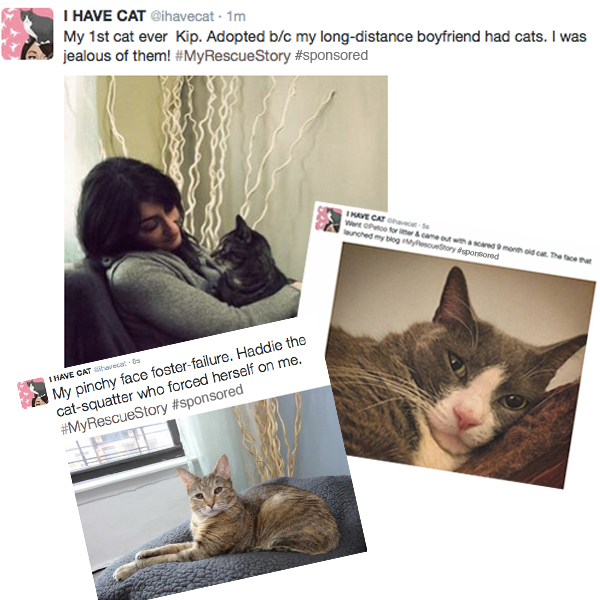Screen dimensions: 600x600
Task: Open I HAVE CAT name on Haddie tweet
Action: (70, 375)
